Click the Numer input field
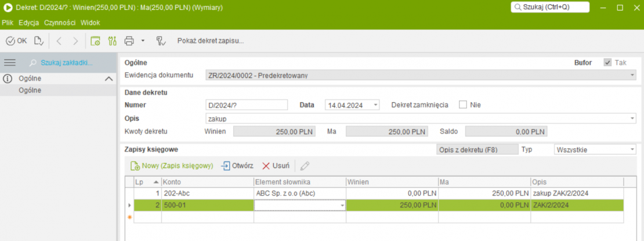644x241 pixels. (247, 105)
